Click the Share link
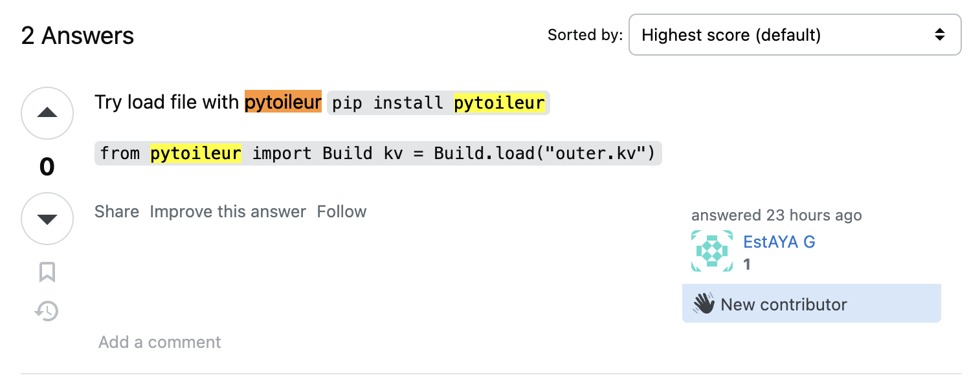Viewport: 980px width, 388px height. coord(117,211)
